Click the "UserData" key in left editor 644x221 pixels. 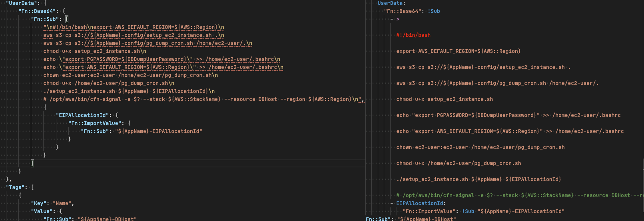click(22, 3)
